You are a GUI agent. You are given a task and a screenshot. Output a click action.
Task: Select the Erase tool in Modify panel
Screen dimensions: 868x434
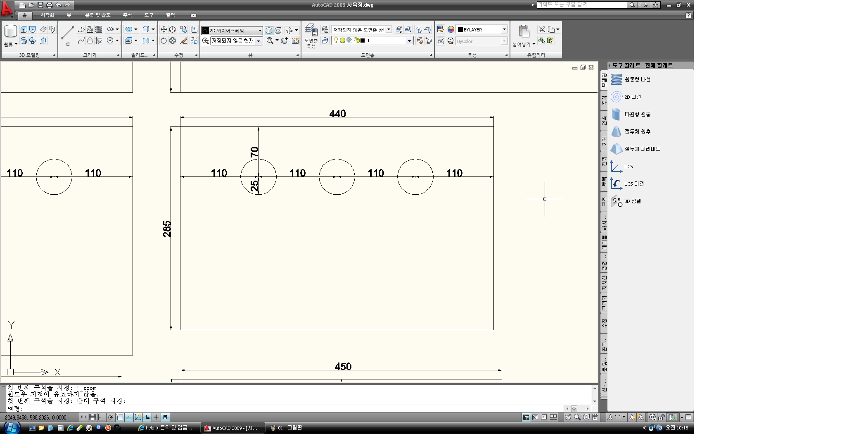point(184,41)
